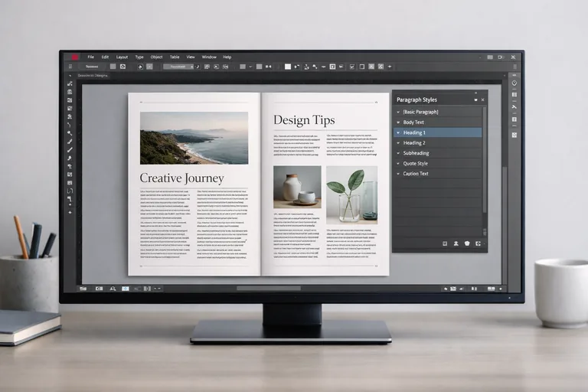
Task: Click the rightmost icon in Paragraph Styles footer
Action: 478,243
